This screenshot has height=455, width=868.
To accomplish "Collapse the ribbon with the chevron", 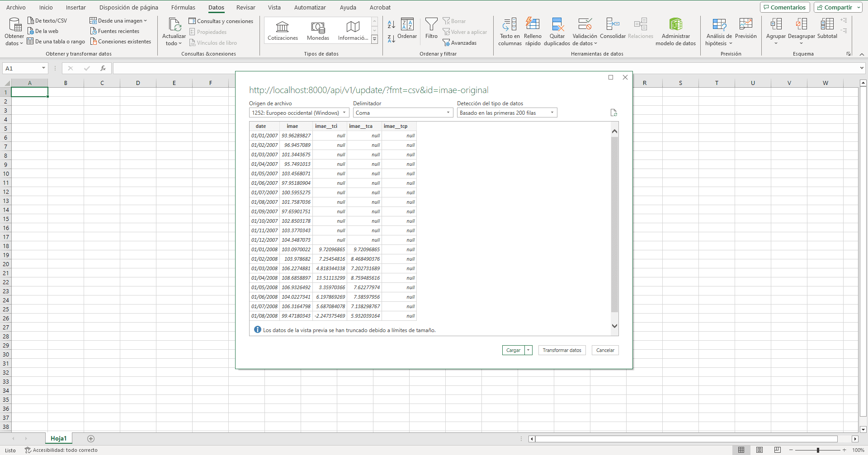I will click(x=862, y=54).
